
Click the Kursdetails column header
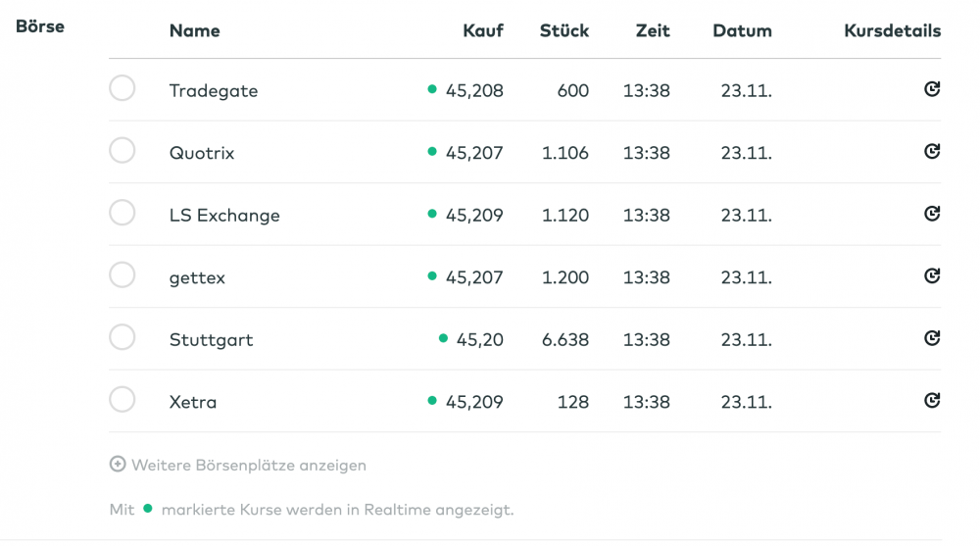892,30
